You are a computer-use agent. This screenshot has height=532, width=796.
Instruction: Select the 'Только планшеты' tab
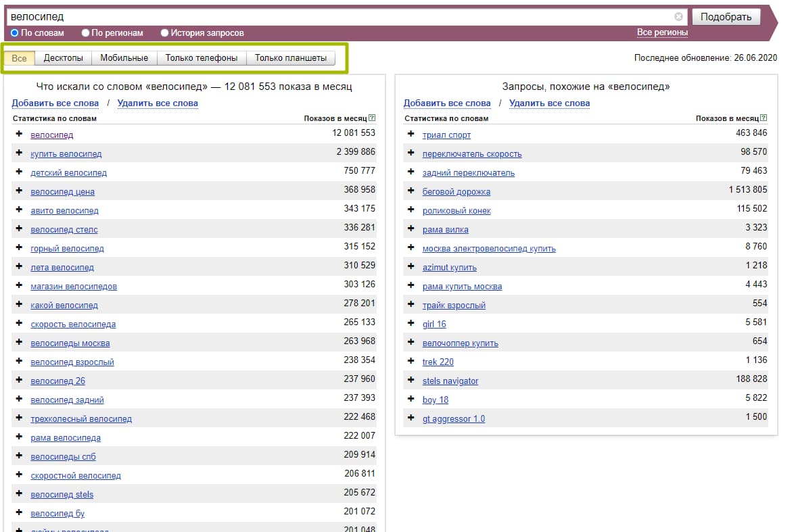click(x=290, y=58)
